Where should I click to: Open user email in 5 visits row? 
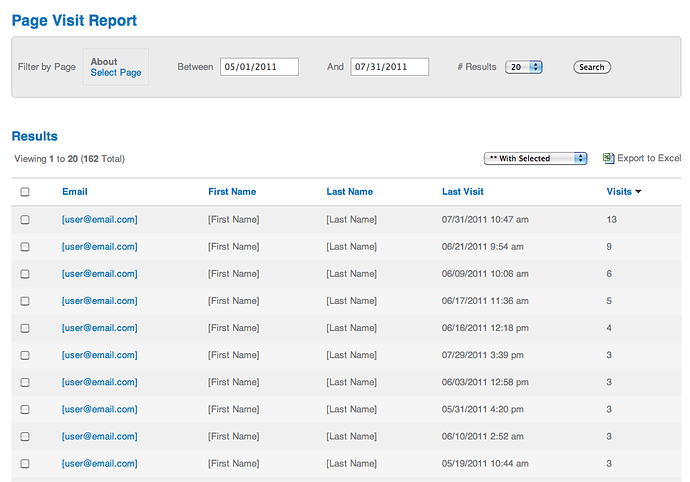pyautogui.click(x=99, y=301)
